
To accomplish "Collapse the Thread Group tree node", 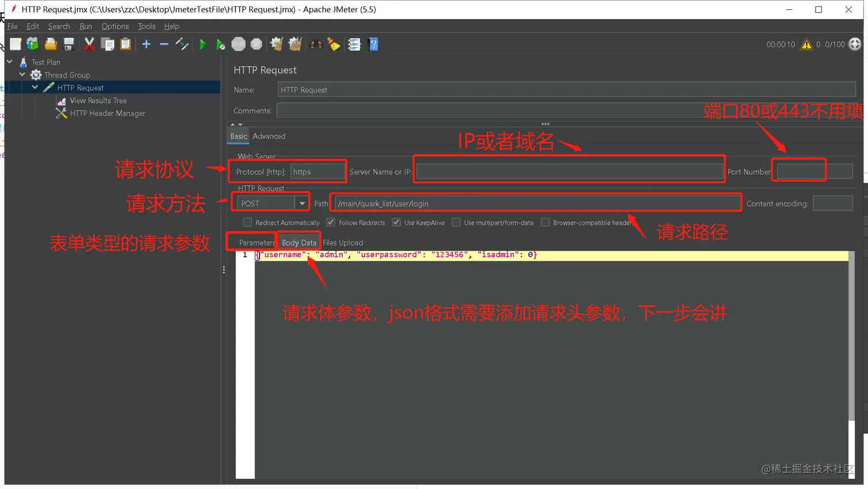I will [22, 74].
